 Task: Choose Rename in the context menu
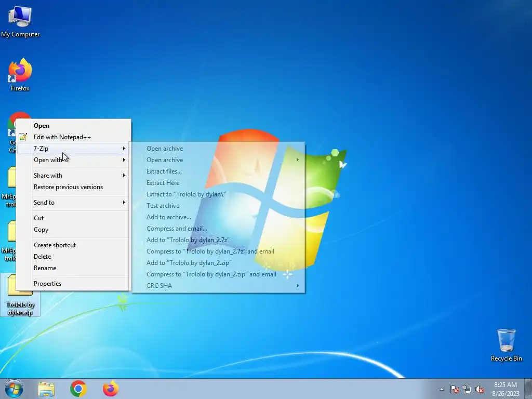(x=73, y=268)
